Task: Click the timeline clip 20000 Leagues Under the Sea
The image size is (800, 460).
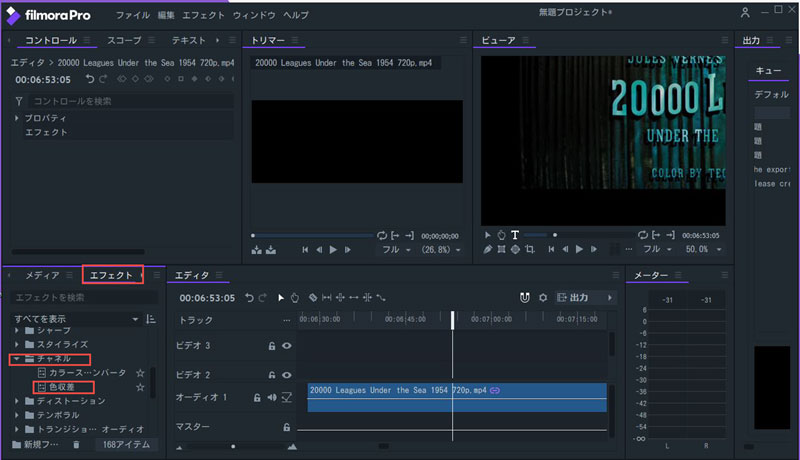Action: click(457, 397)
